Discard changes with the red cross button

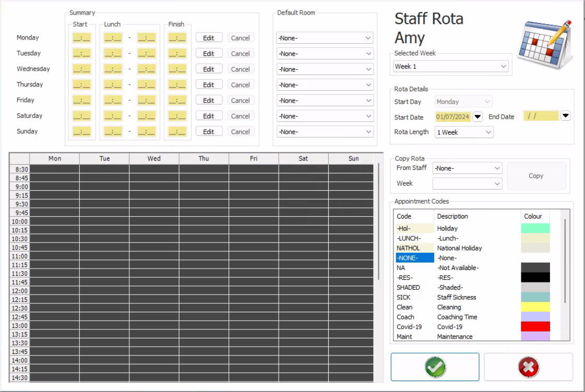pos(528,367)
